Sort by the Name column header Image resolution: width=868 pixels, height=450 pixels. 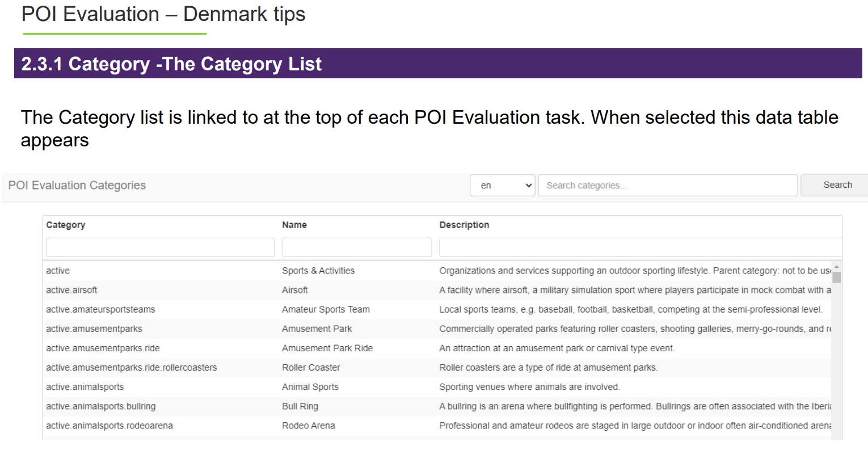(x=294, y=225)
